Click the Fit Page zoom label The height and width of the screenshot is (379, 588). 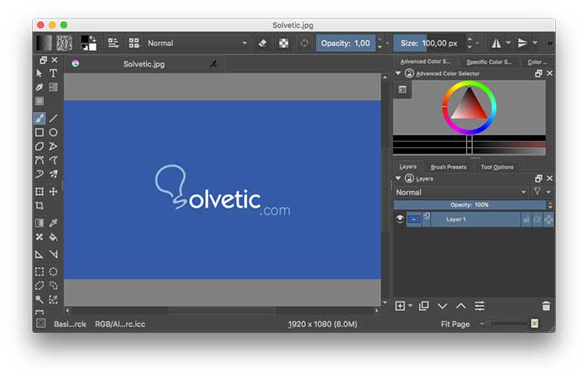point(455,324)
